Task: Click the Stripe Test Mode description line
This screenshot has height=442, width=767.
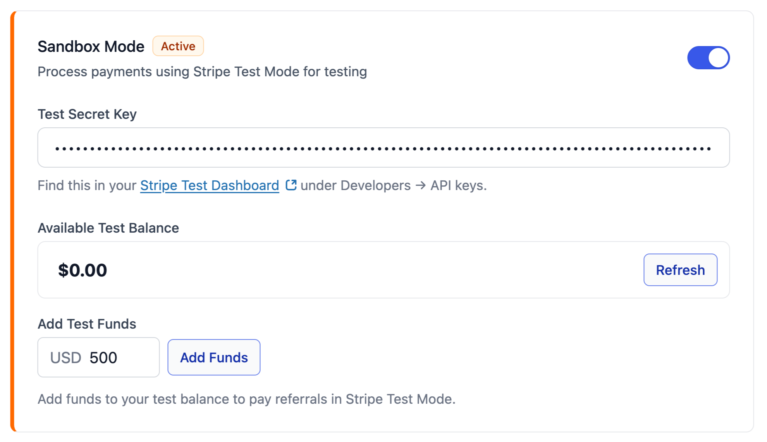Action: tap(202, 72)
